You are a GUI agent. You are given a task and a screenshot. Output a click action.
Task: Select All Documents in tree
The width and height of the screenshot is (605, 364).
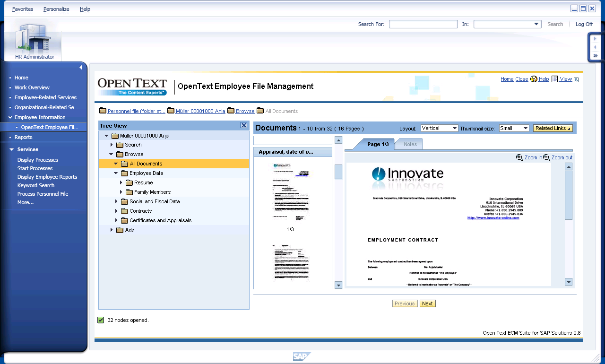146,164
